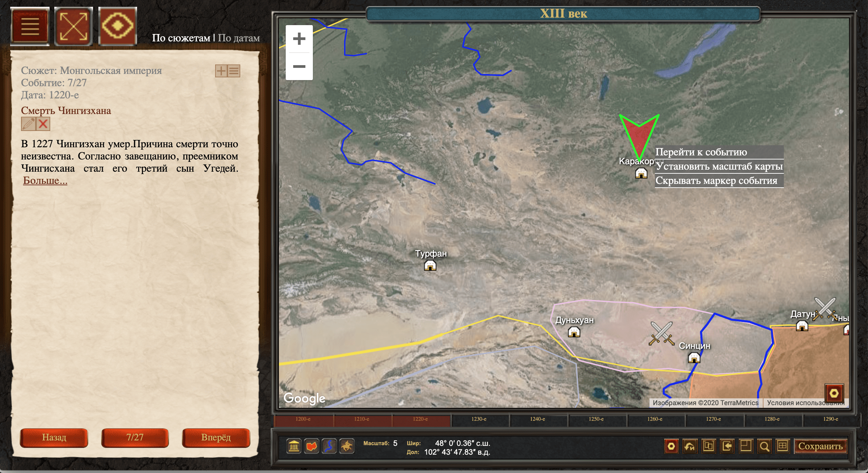
Task: Choose Скрывать маркер события from context menu
Action: [719, 181]
